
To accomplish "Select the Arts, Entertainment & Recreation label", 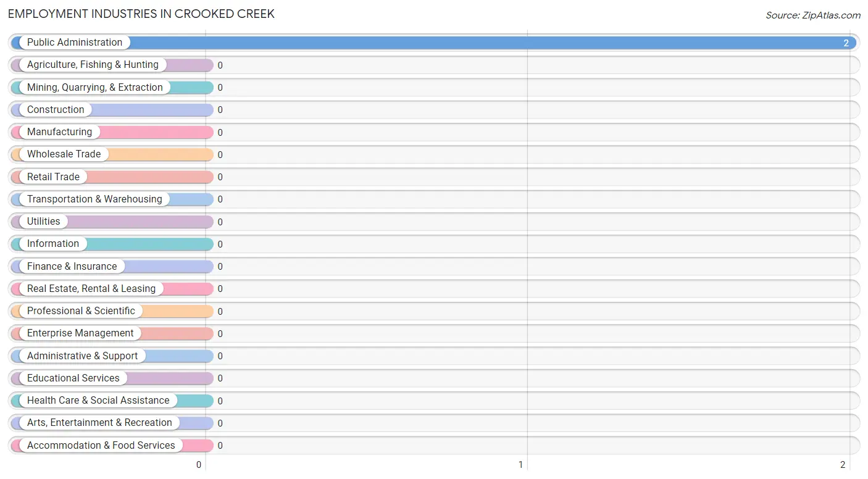I will pos(99,423).
